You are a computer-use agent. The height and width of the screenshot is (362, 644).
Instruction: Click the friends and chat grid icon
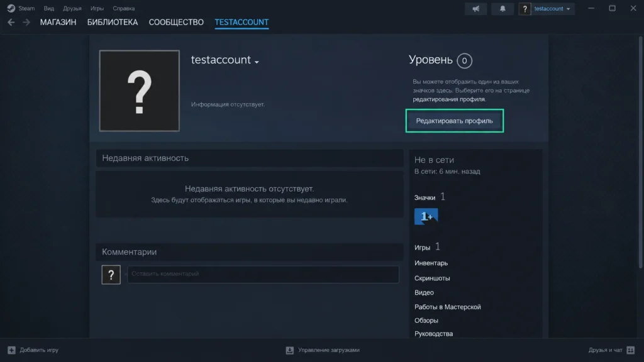[630, 350]
